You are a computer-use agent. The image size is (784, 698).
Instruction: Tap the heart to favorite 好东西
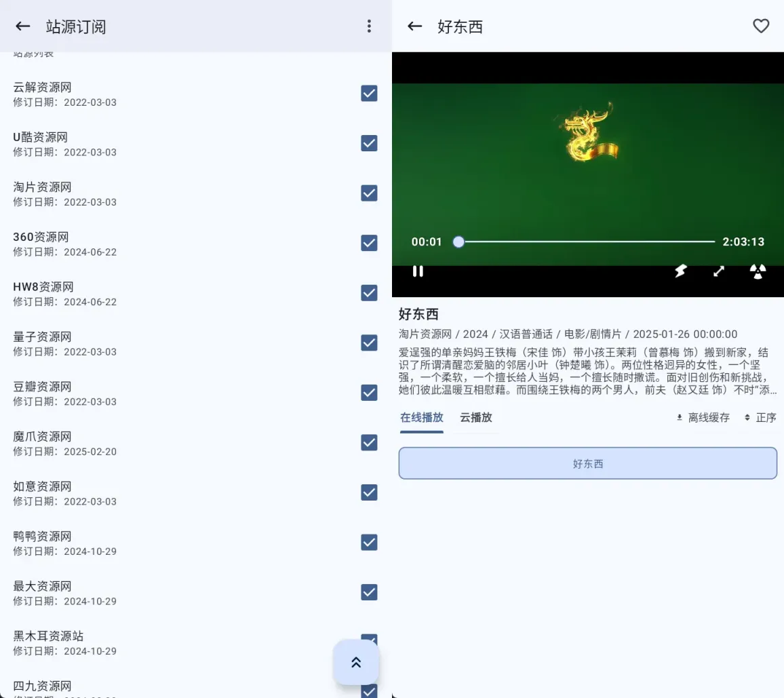[761, 26]
